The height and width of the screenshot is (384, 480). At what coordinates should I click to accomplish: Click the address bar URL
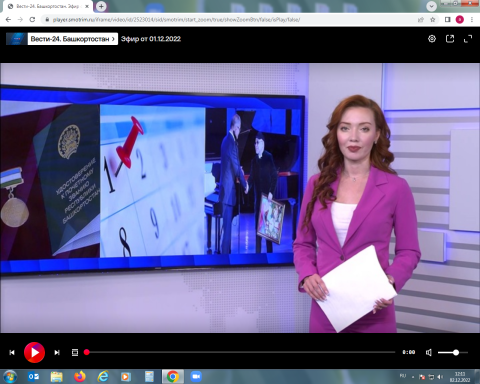point(176,20)
